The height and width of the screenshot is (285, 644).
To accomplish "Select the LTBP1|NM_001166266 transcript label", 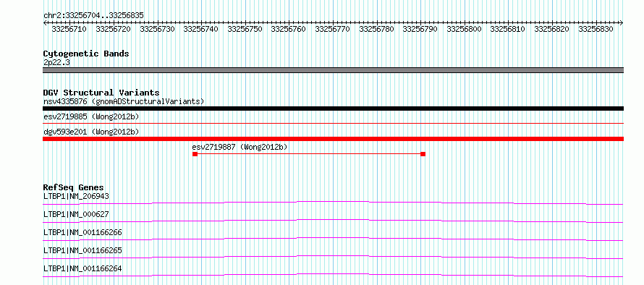I will [82, 232].
